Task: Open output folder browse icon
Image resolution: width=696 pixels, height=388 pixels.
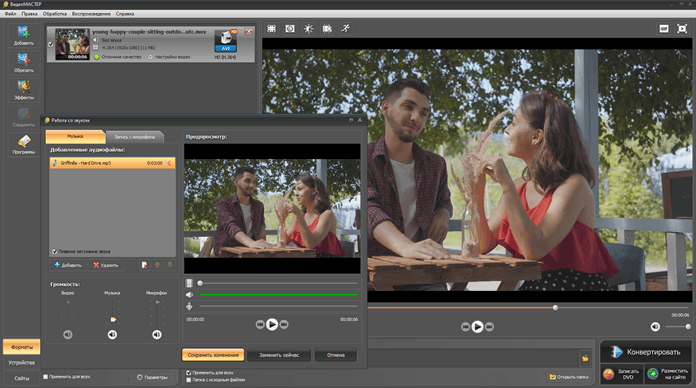Action: click(585, 358)
